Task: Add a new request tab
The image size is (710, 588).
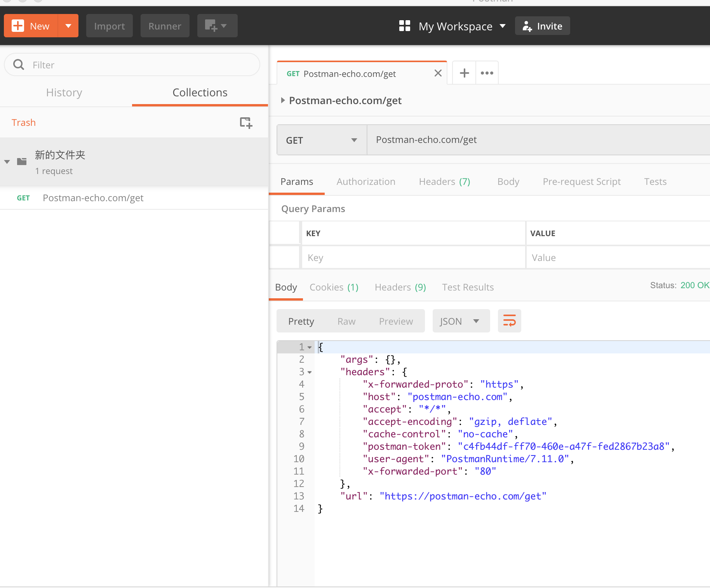Action: [464, 73]
